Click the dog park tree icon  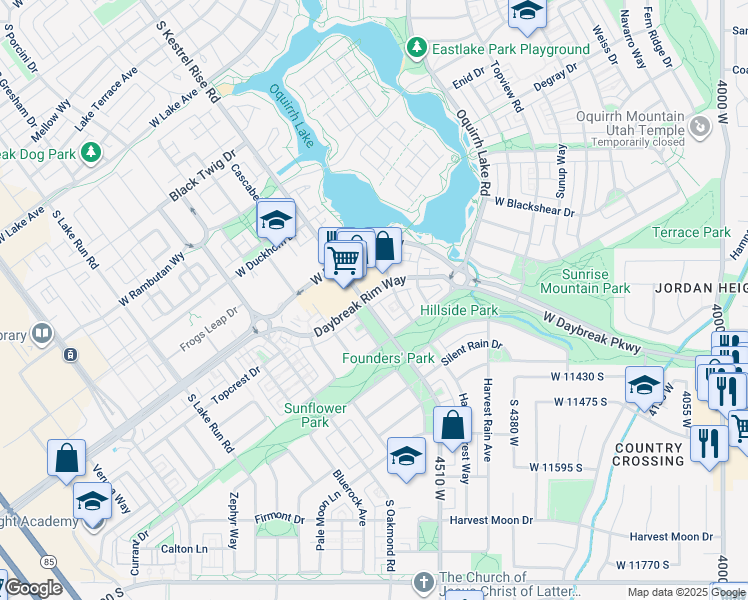pos(91,153)
